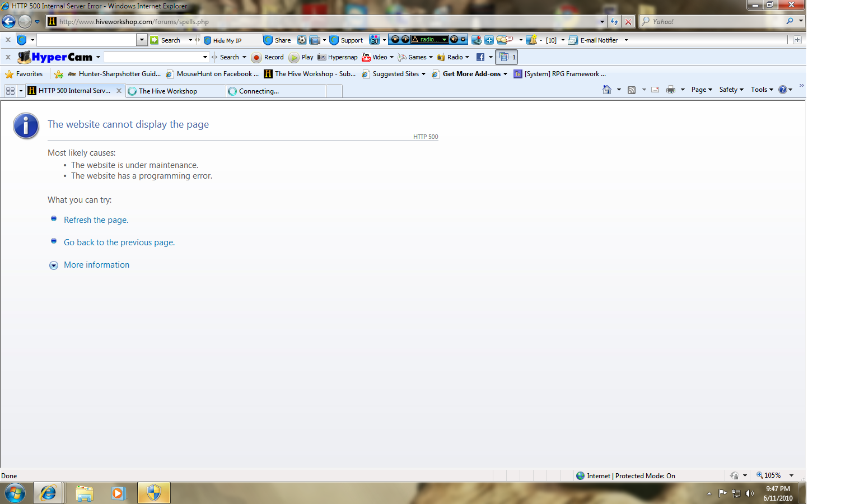Click the HyperCam Record button
Viewport: 850px width, 504px height.
pos(268,57)
